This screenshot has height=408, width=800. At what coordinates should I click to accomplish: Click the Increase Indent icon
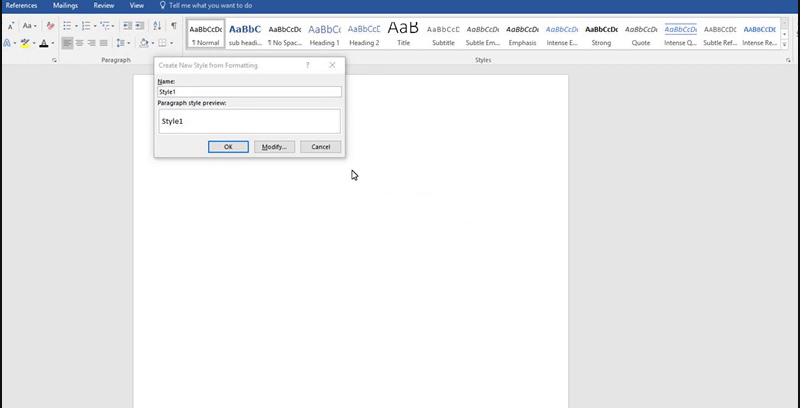[142, 26]
